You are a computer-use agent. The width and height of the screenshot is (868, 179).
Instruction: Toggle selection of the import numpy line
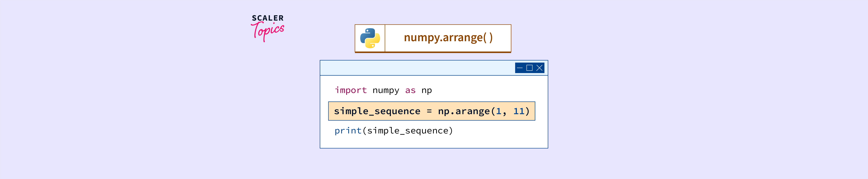384,90
